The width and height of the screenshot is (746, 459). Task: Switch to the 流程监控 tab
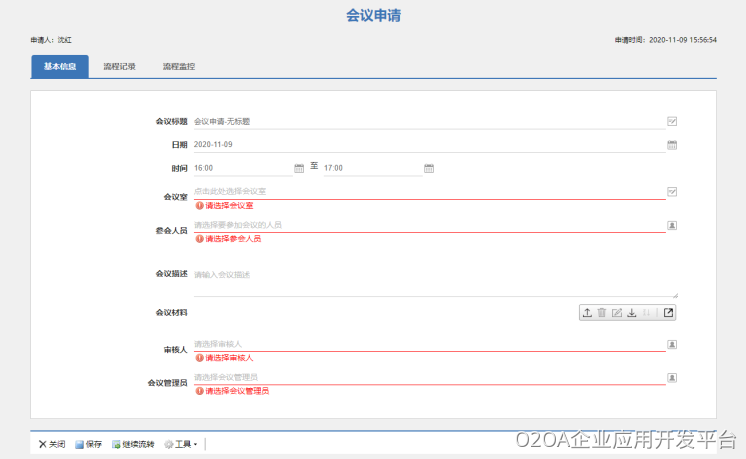click(x=179, y=67)
